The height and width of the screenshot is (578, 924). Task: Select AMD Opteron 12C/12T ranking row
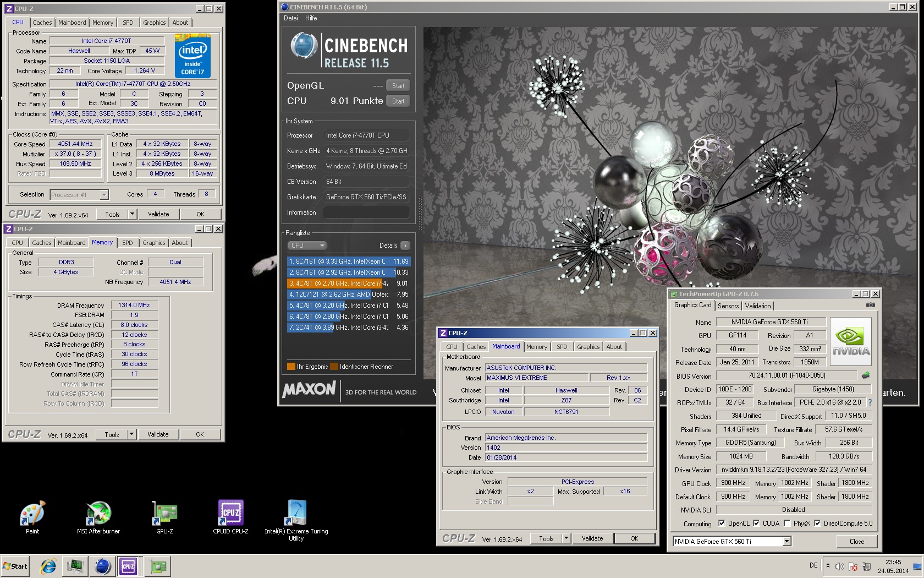click(349, 295)
